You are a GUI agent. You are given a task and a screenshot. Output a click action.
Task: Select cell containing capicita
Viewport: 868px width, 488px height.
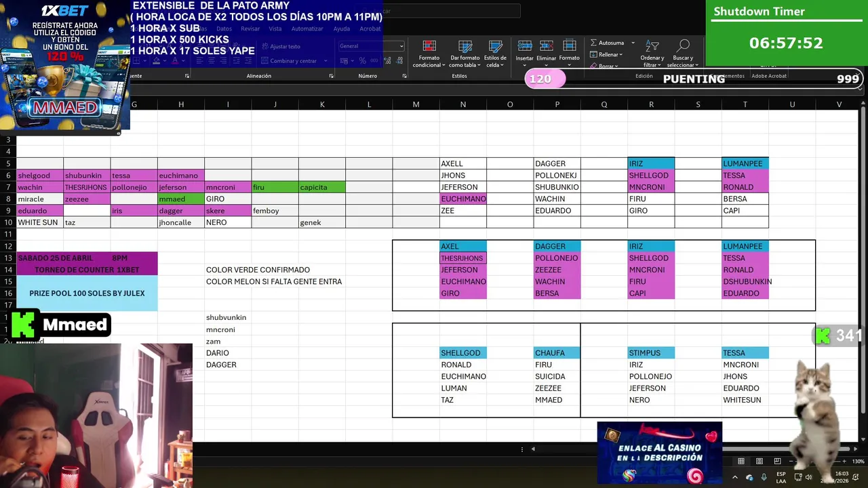322,187
